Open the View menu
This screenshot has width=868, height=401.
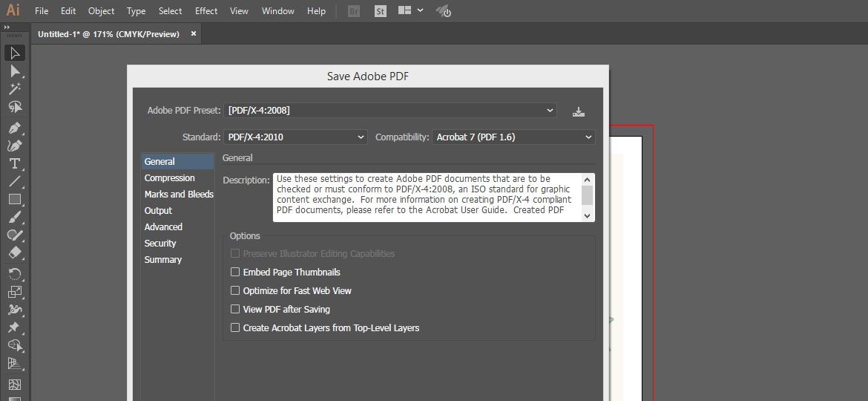(239, 11)
